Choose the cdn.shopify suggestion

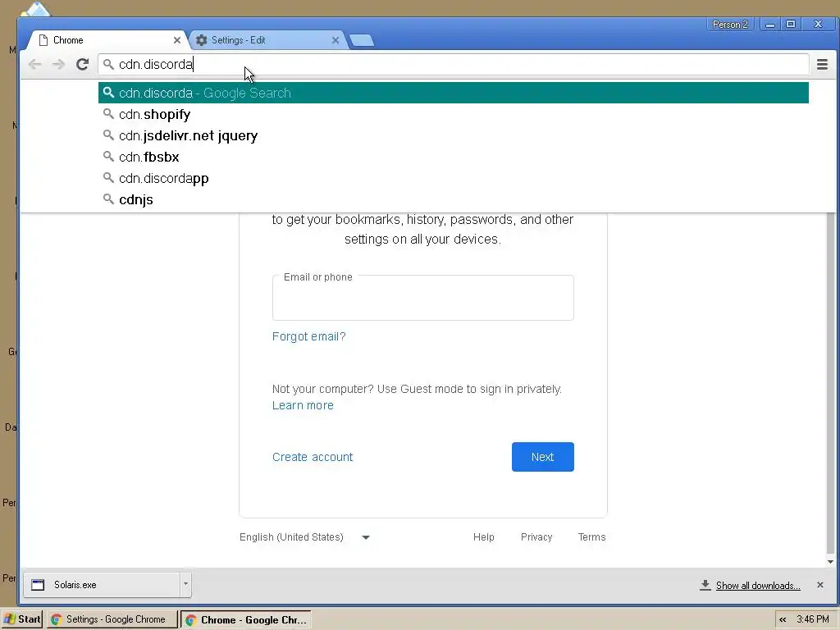453,114
